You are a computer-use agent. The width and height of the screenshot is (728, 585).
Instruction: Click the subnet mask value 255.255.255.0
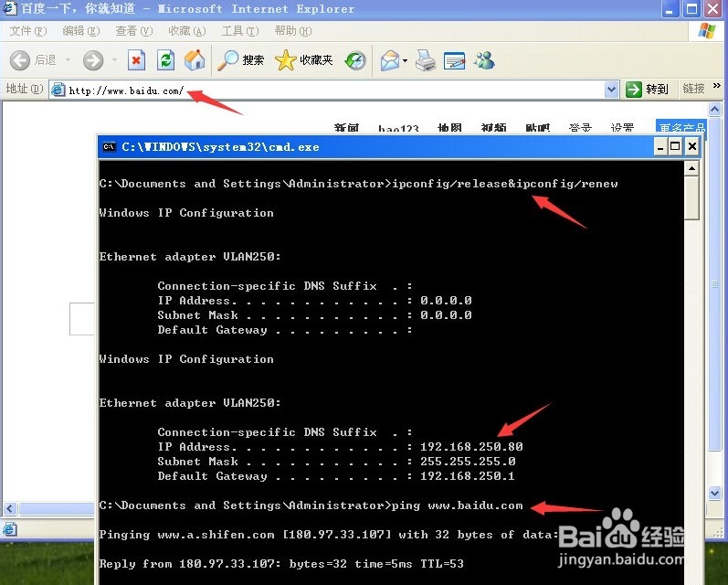pyautogui.click(x=468, y=462)
